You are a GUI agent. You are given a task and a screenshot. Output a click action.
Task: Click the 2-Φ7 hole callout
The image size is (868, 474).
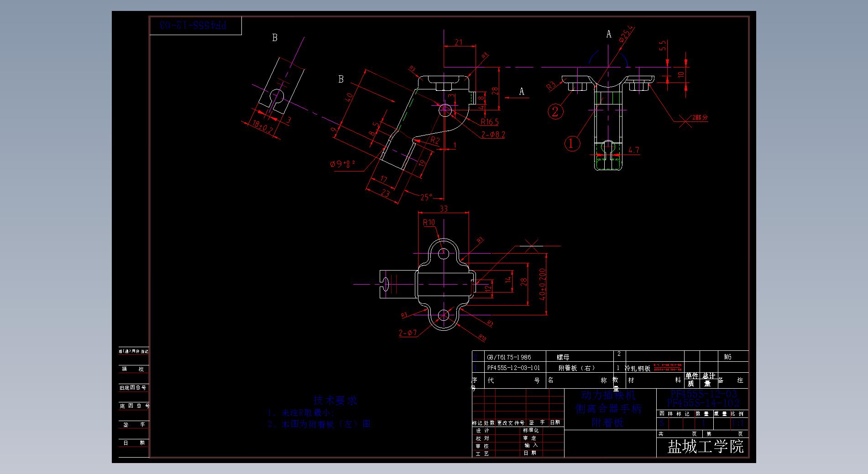(408, 333)
